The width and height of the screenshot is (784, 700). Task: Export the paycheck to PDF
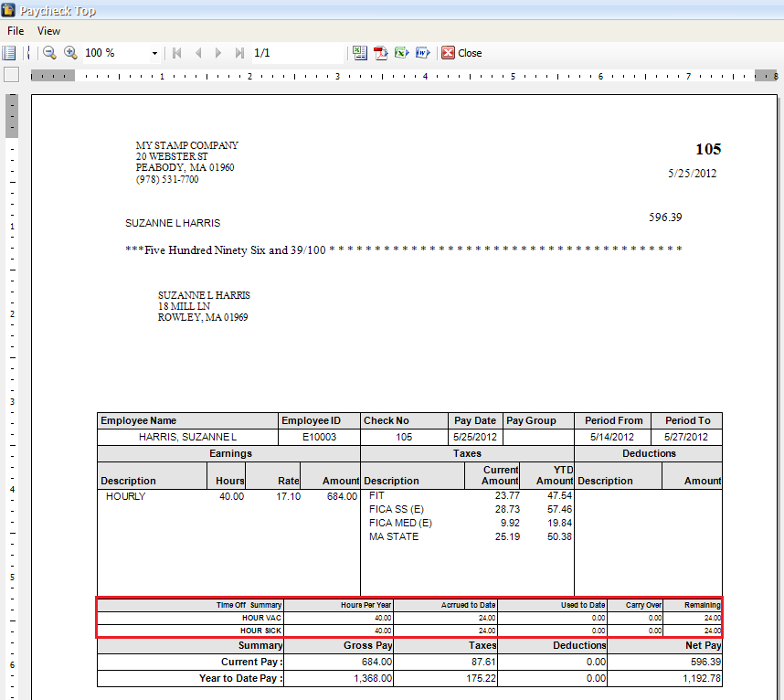380,52
